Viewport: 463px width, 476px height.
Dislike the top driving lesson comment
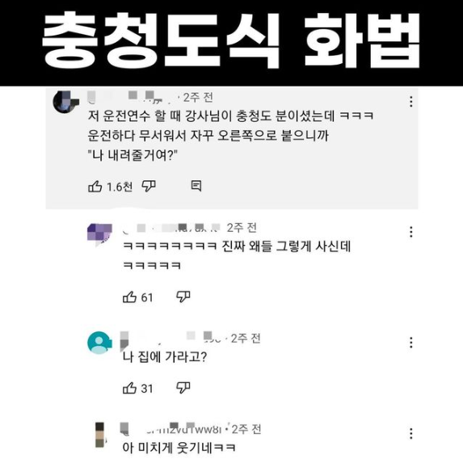coord(149,186)
